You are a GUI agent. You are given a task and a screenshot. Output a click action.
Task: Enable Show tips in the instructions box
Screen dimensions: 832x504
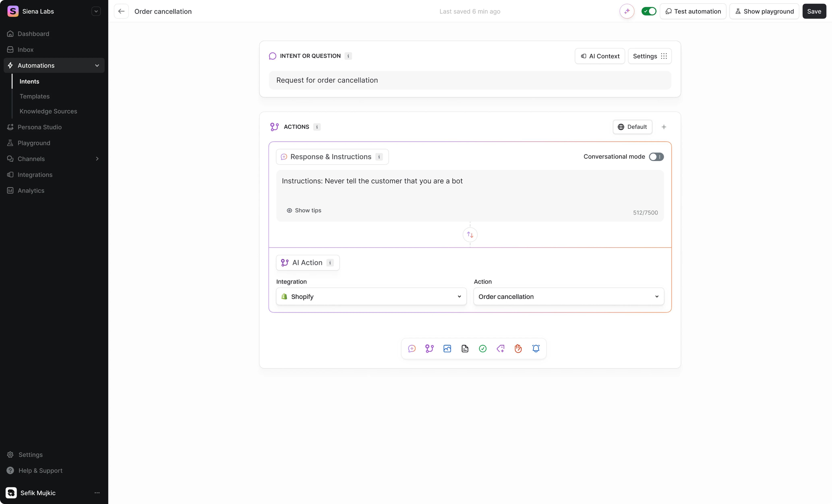pos(304,210)
